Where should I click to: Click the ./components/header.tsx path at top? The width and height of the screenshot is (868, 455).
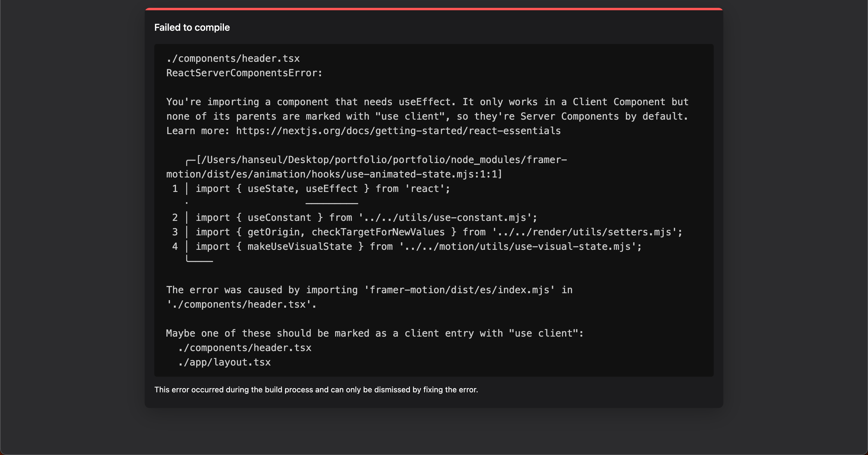tap(233, 58)
